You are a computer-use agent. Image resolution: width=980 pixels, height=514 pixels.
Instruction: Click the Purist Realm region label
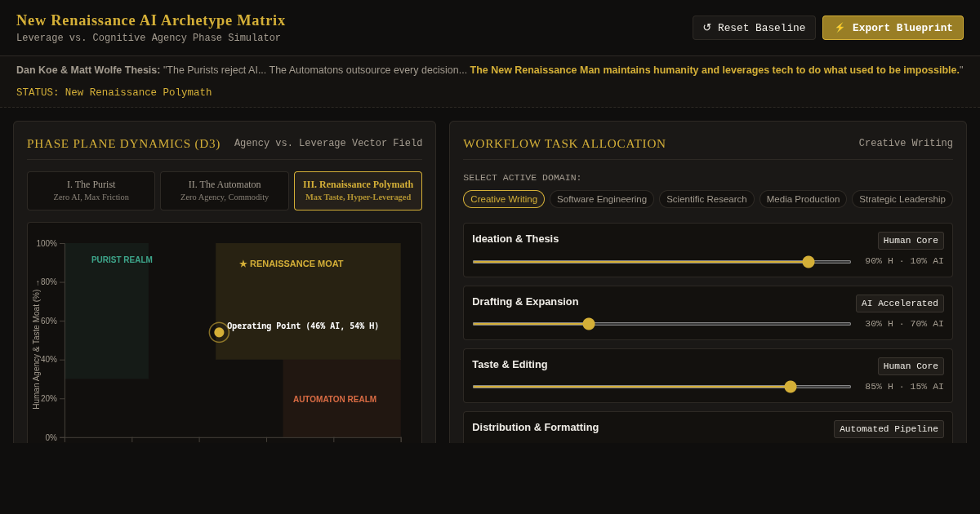[x=122, y=259]
